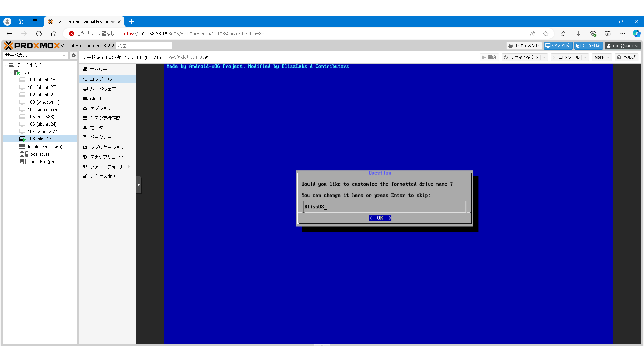Open the Firewall tab (ファイアウォール)
Image resolution: width=644 pixels, height=346 pixels.
(108, 167)
